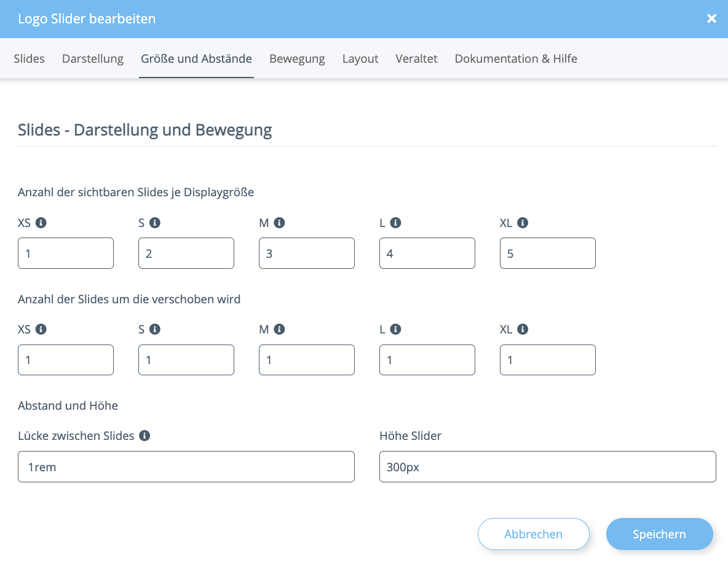Click the L info icon under visible slides
This screenshot has width=728, height=566.
395,223
